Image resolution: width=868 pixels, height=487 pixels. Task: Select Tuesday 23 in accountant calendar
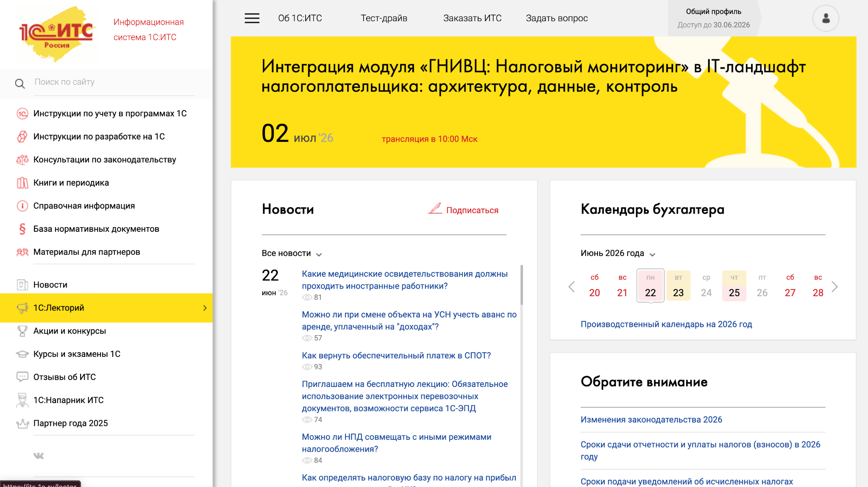(x=678, y=286)
